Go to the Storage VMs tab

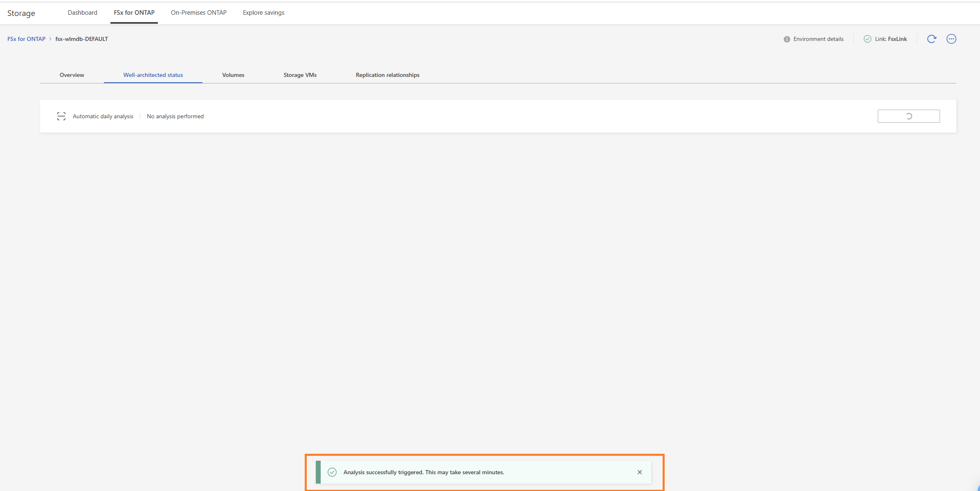tap(300, 75)
